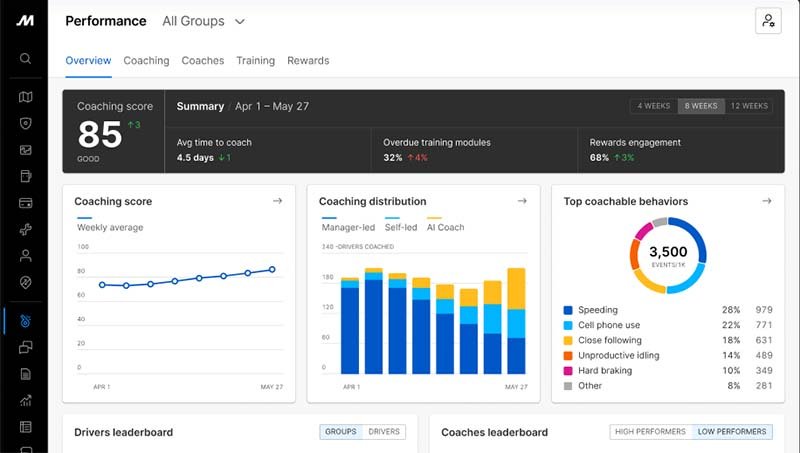Open Coaching score card arrow
The width and height of the screenshot is (800, 453).
point(277,201)
